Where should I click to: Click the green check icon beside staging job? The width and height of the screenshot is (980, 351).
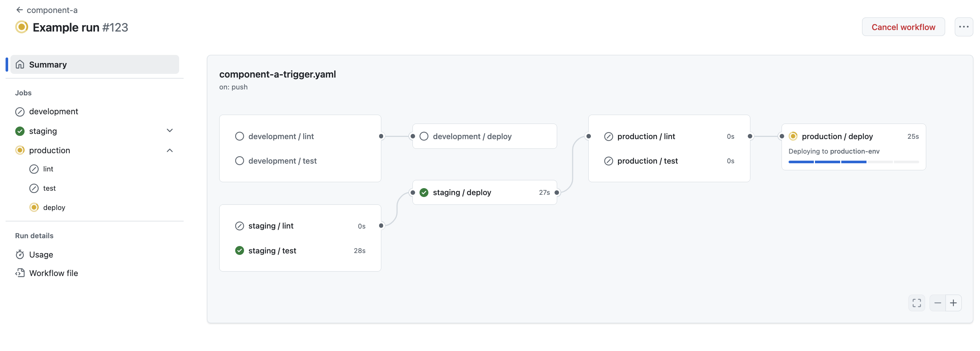tap(20, 131)
